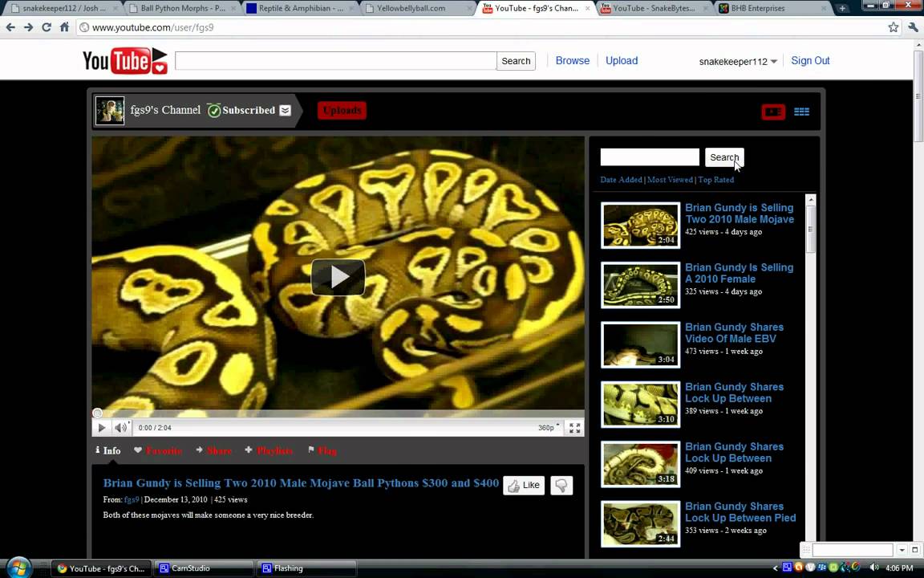Switch to grid view icon
This screenshot has width=924, height=578.
(801, 112)
